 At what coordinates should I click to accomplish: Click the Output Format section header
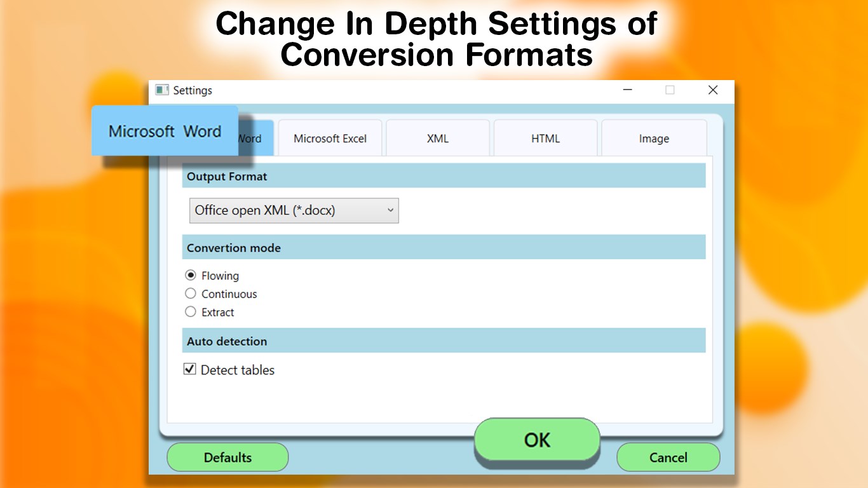(226, 176)
